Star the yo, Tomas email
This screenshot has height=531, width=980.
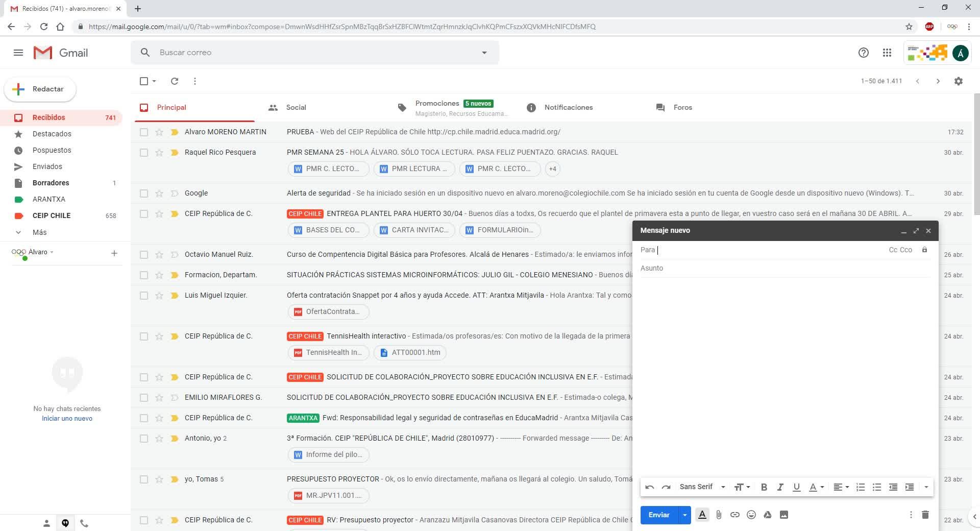coord(159,479)
